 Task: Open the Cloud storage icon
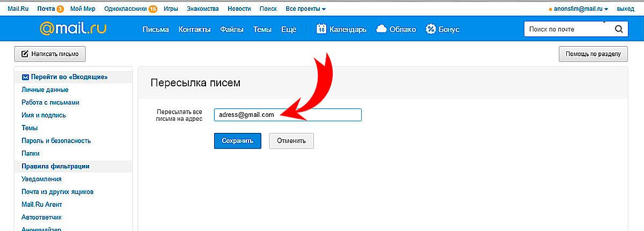382,29
